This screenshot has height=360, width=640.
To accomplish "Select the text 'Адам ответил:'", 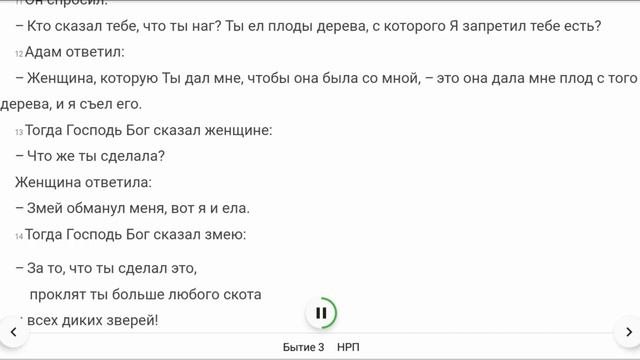I will (x=75, y=52).
